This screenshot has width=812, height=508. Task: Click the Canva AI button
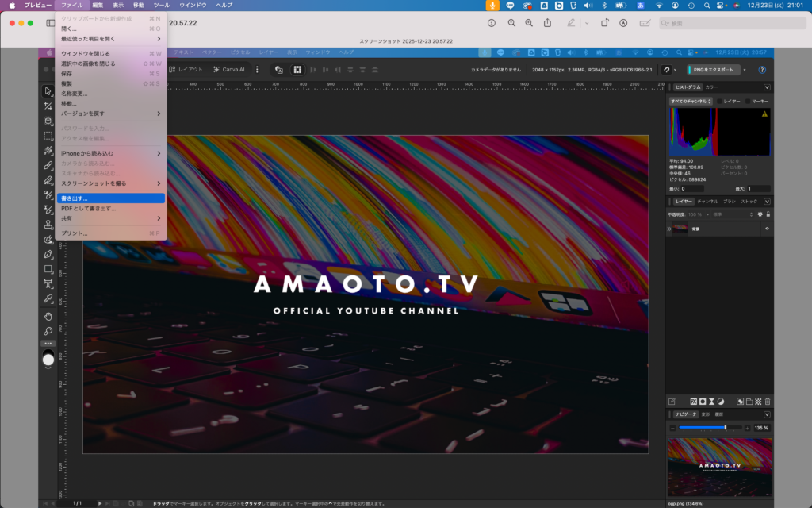[x=228, y=69]
